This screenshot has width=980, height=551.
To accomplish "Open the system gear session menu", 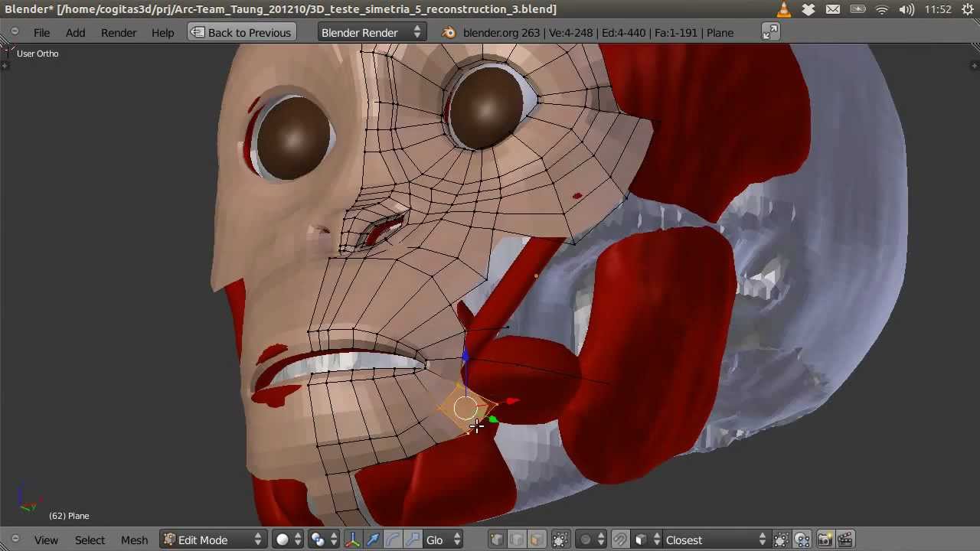I will point(968,9).
